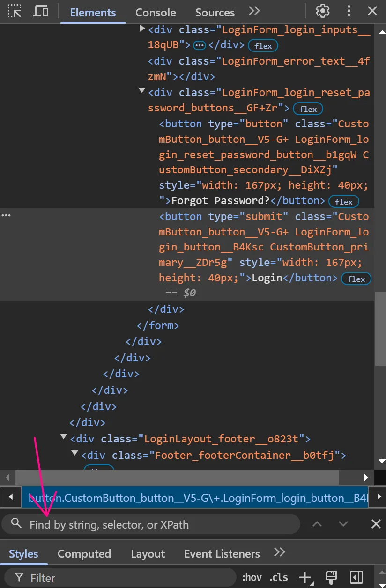Image resolution: width=386 pixels, height=588 pixels.
Task: Open the paintbrush rendering emulation icon
Action: 331,577
